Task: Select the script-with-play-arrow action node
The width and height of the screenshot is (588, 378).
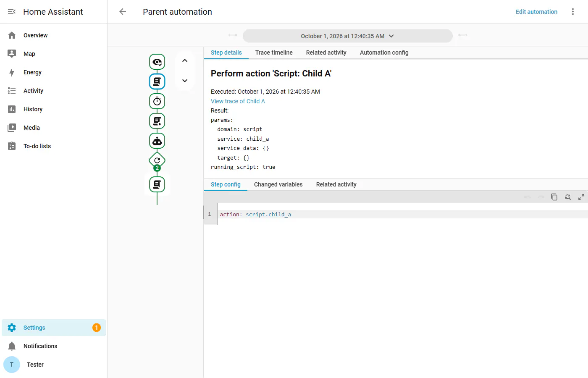Action: point(157,121)
